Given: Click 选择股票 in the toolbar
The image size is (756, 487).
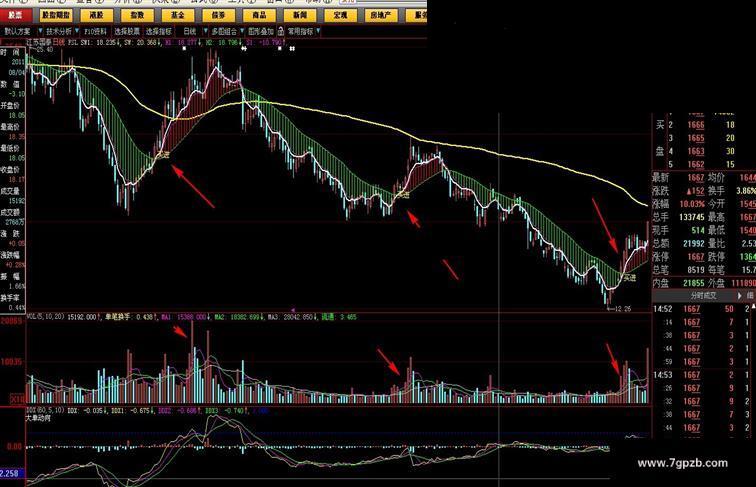Looking at the screenshot, I should (x=127, y=31).
